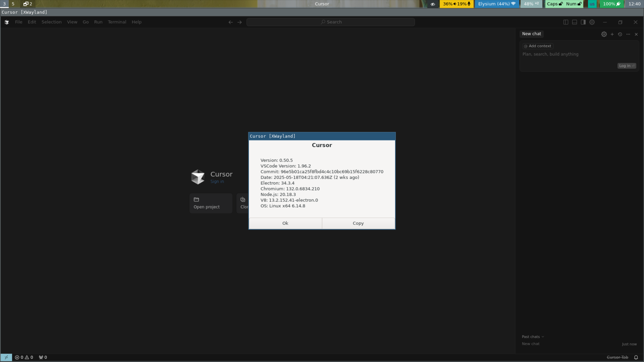
Task: Start a new chat with plus icon
Action: coord(612,34)
